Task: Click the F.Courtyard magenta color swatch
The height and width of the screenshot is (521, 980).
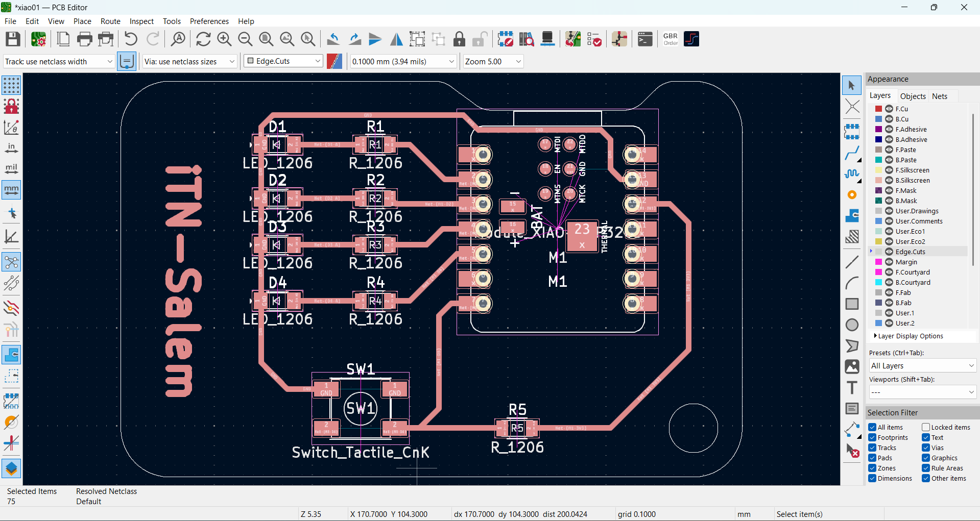Action: [x=878, y=272]
